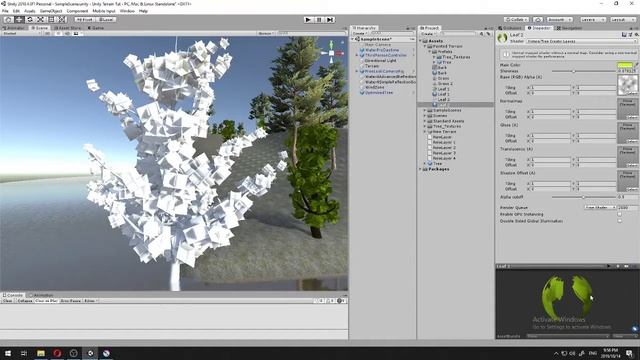This screenshot has height=360, width=640.
Task: Open the Window menu
Action: pos(127,11)
